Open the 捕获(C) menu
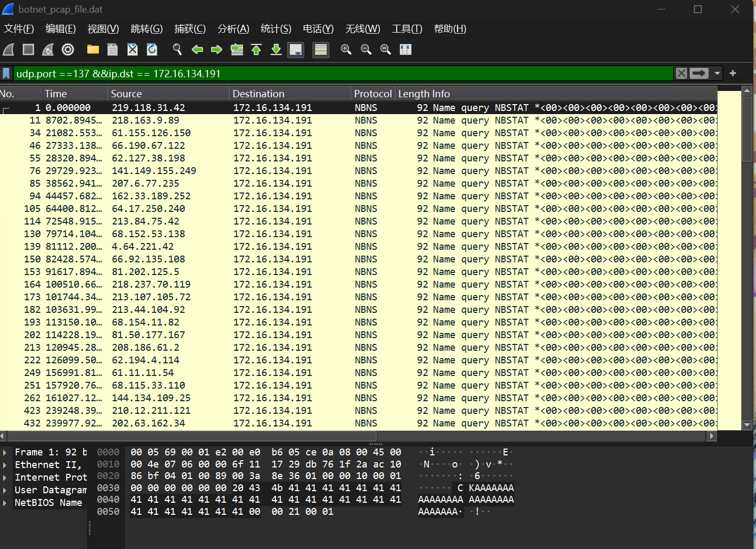Screen dimensions: 756x549 click(190, 29)
